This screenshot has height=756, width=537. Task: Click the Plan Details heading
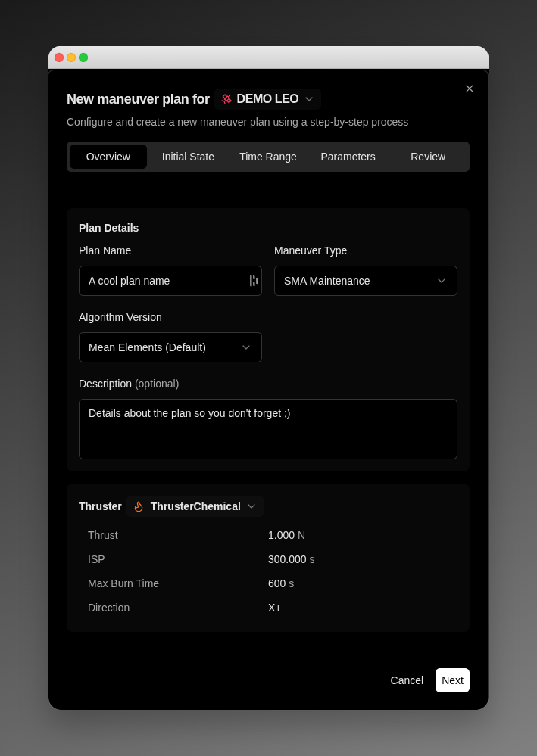coord(108,228)
